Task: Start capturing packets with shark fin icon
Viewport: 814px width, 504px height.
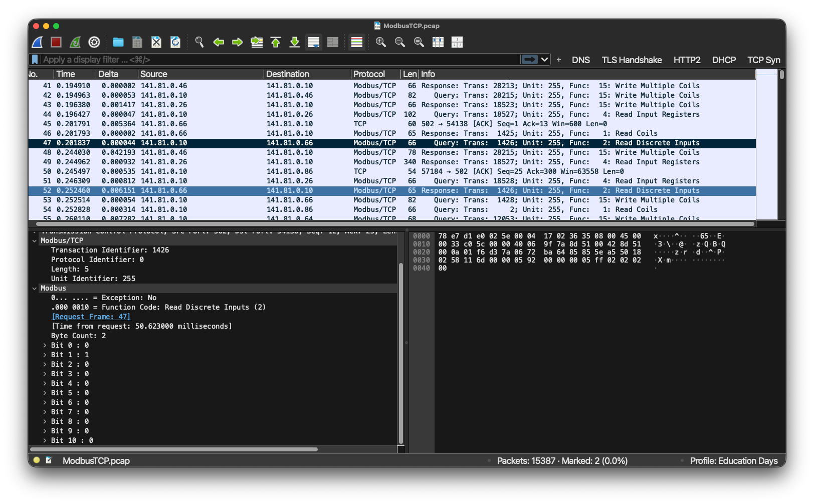Action: pos(38,42)
